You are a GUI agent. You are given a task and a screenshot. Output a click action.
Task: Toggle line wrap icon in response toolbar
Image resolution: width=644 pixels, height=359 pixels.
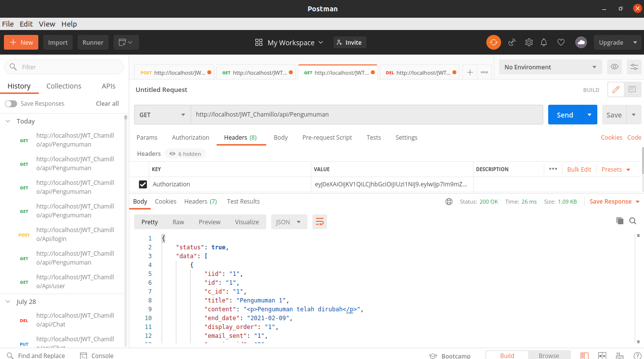[x=320, y=222]
